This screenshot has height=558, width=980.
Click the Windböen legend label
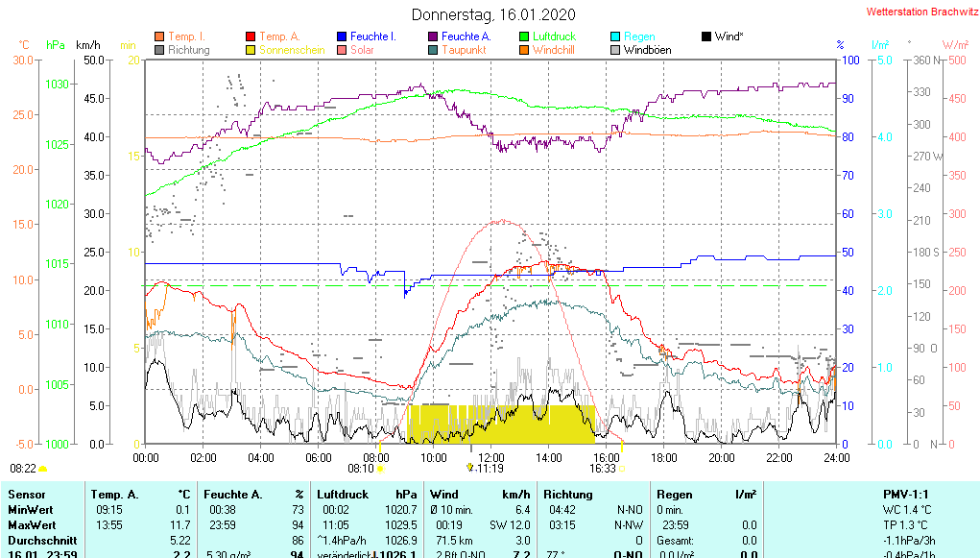[x=647, y=50]
